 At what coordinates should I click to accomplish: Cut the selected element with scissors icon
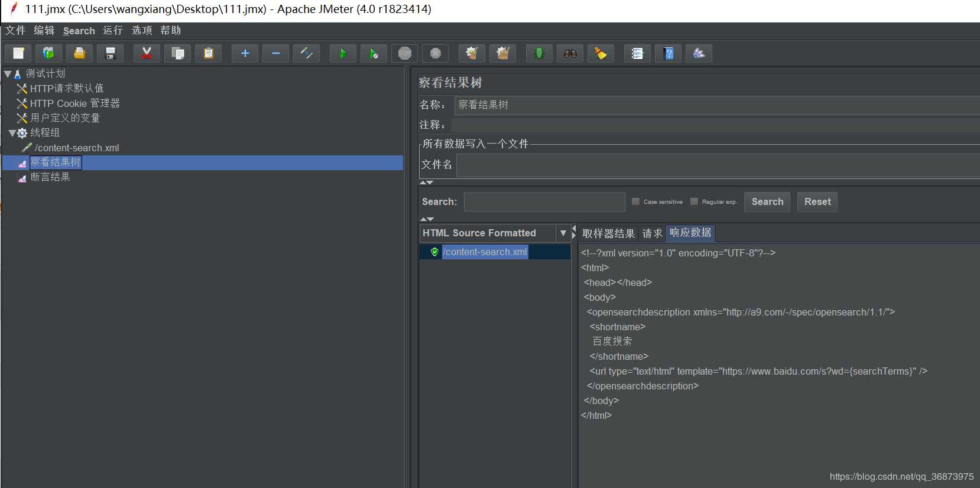147,53
